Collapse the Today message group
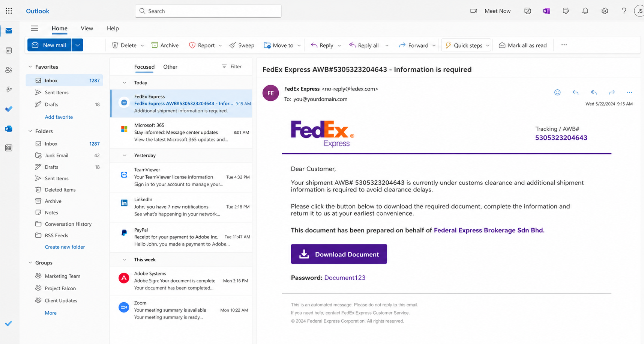The image size is (644, 344). (125, 83)
